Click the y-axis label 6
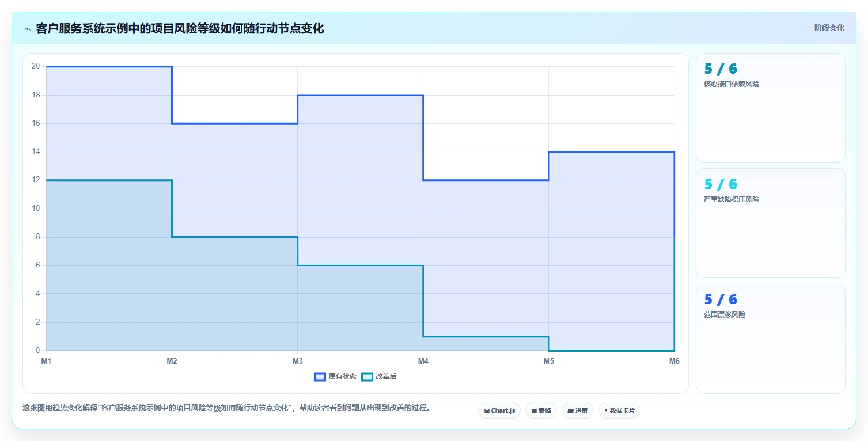Viewport: 868px width, 441px height. pyautogui.click(x=37, y=265)
